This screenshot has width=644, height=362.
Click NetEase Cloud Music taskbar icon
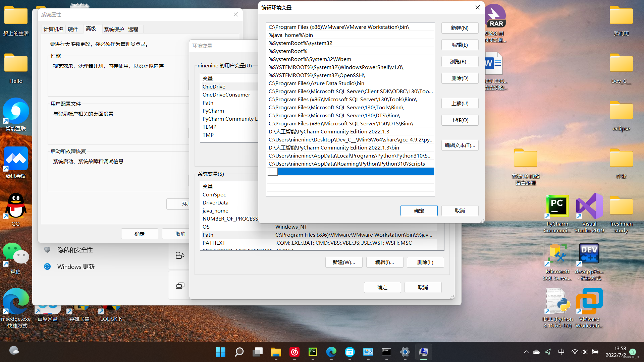pos(294,352)
